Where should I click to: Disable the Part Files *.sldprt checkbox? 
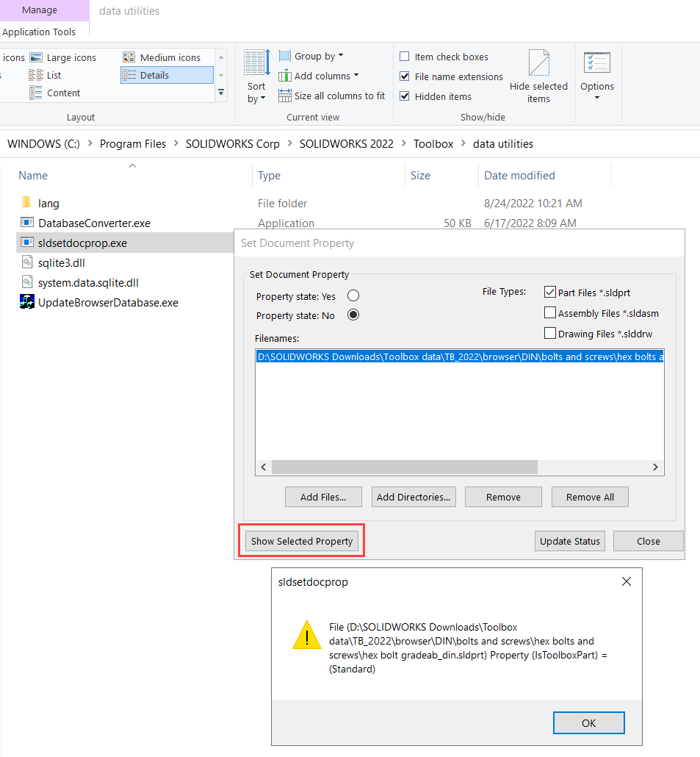pos(550,292)
